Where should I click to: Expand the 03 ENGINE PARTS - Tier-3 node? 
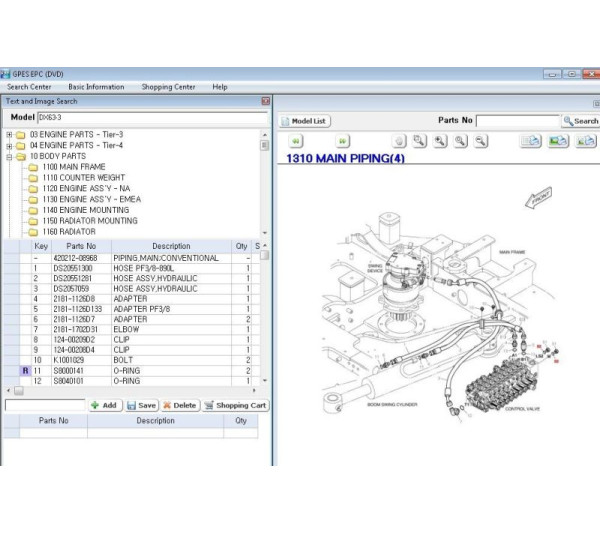[9, 134]
